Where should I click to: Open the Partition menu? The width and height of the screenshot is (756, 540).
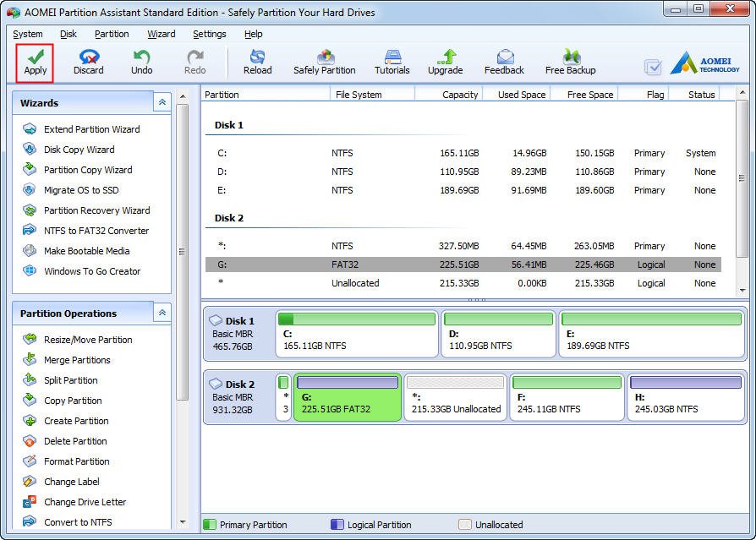tap(112, 34)
